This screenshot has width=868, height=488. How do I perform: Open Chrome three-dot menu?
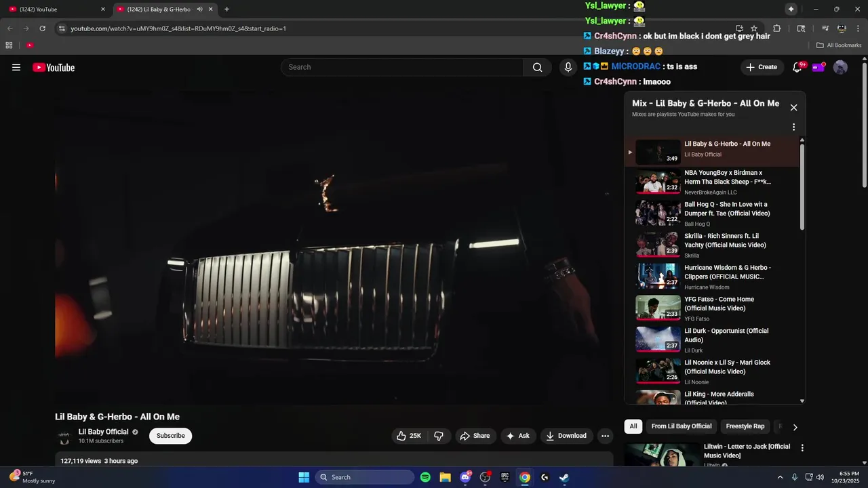point(857,28)
